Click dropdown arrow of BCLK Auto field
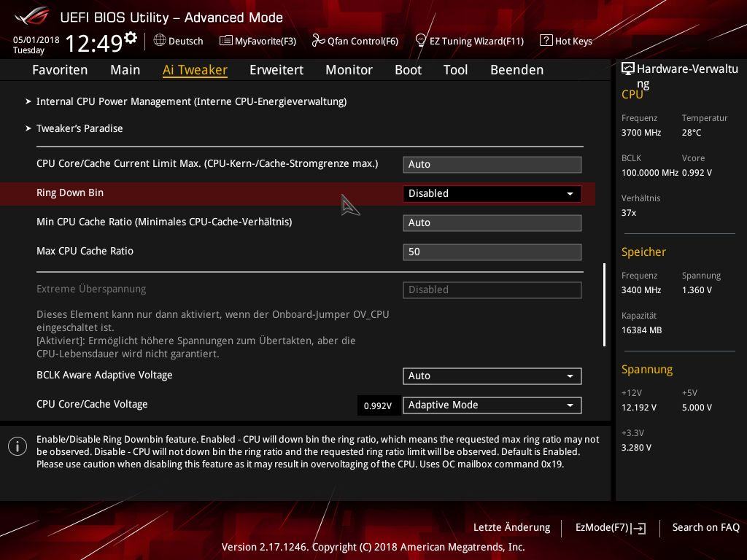Viewport: 747px width, 560px height. click(x=570, y=376)
